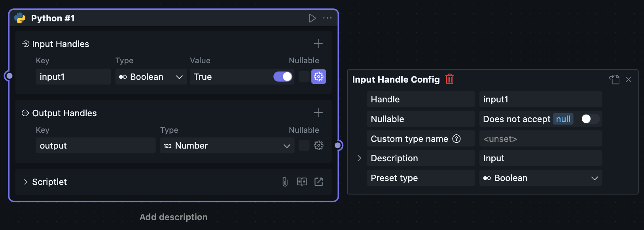Open the Preset type Boolean dropdown
The width and height of the screenshot is (644, 230).
pos(540,178)
